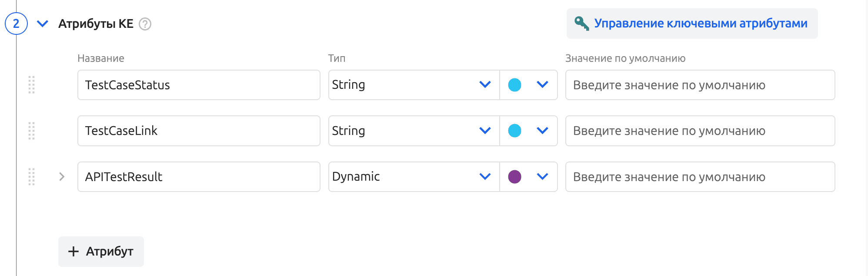This screenshot has height=276, width=868.
Task: Click the help icon beside Атрибуты КЕ
Action: click(x=145, y=24)
